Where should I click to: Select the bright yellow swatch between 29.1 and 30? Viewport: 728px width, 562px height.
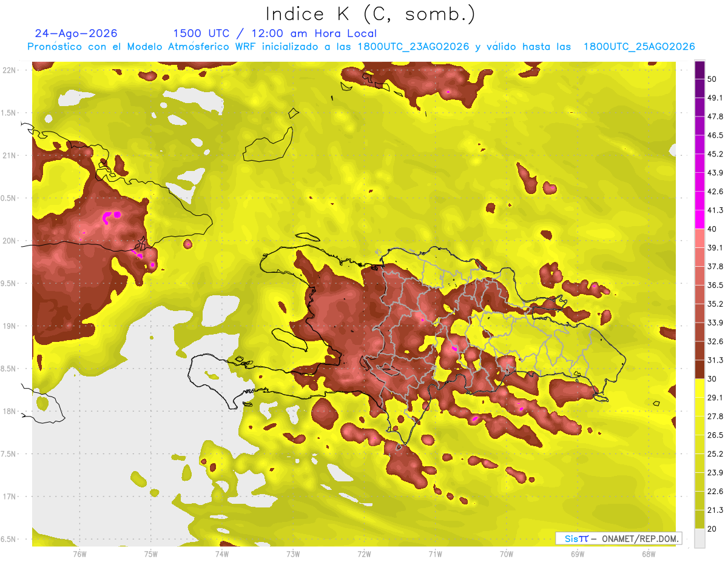click(x=699, y=388)
